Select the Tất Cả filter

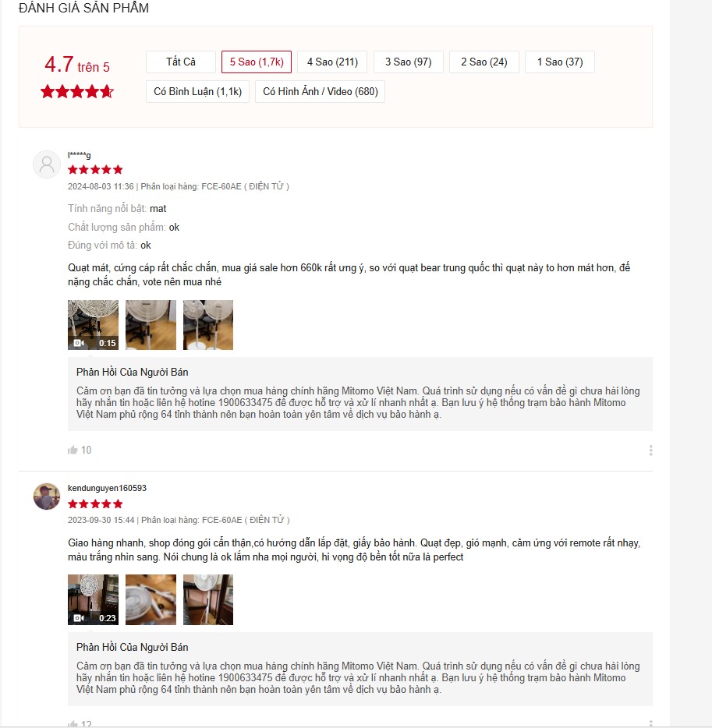[181, 62]
